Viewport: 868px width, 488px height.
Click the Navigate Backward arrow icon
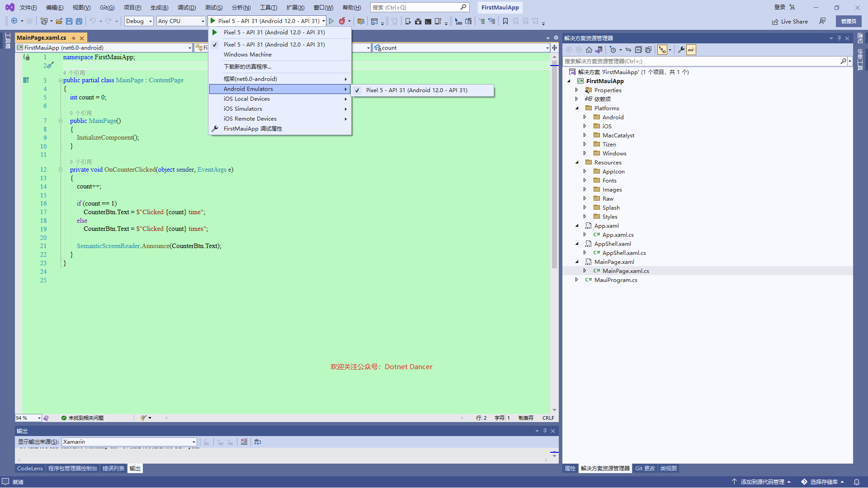[x=14, y=21]
